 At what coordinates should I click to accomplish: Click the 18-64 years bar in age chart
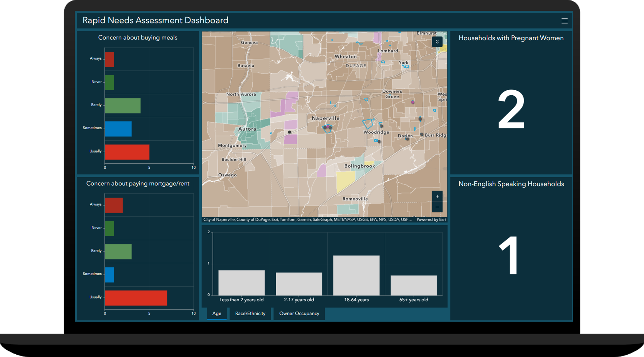[356, 275]
